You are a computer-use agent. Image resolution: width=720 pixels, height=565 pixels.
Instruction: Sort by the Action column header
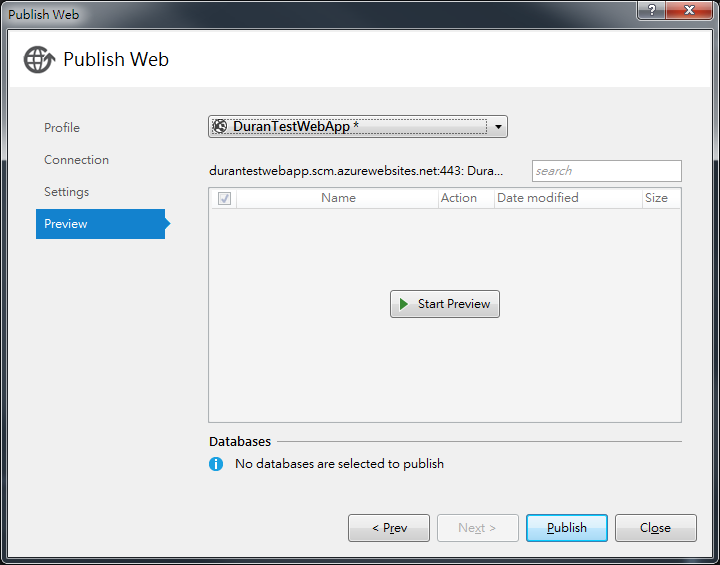[x=466, y=198]
